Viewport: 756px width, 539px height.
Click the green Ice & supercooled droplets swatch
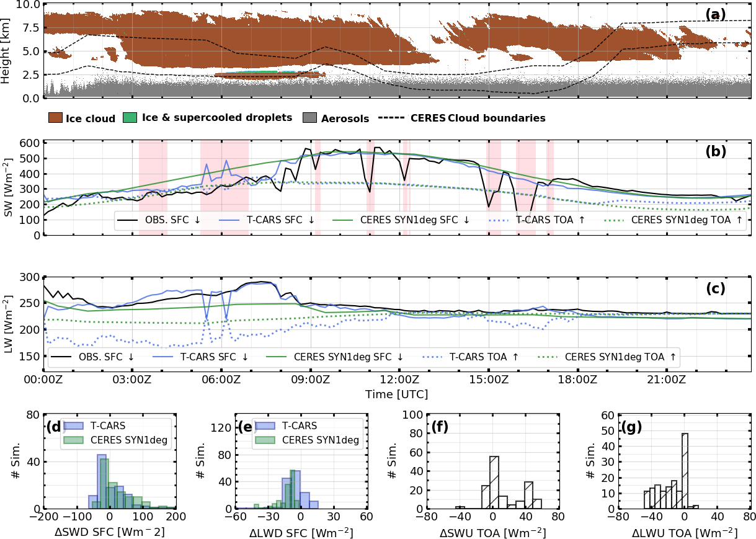tap(130, 118)
